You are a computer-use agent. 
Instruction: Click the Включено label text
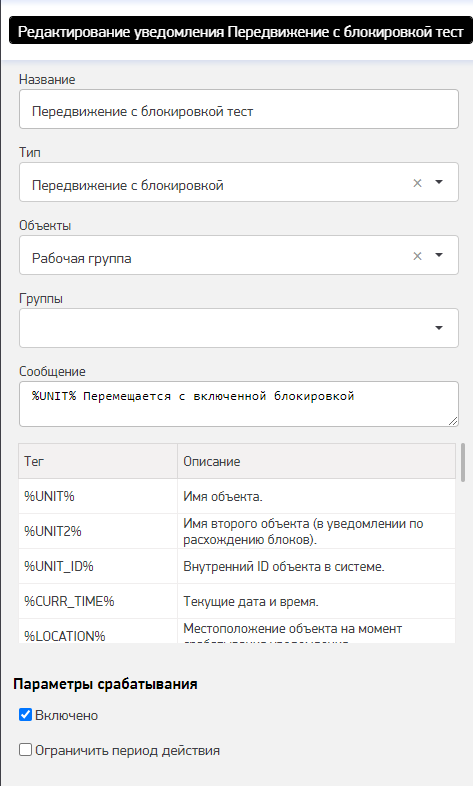click(67, 715)
